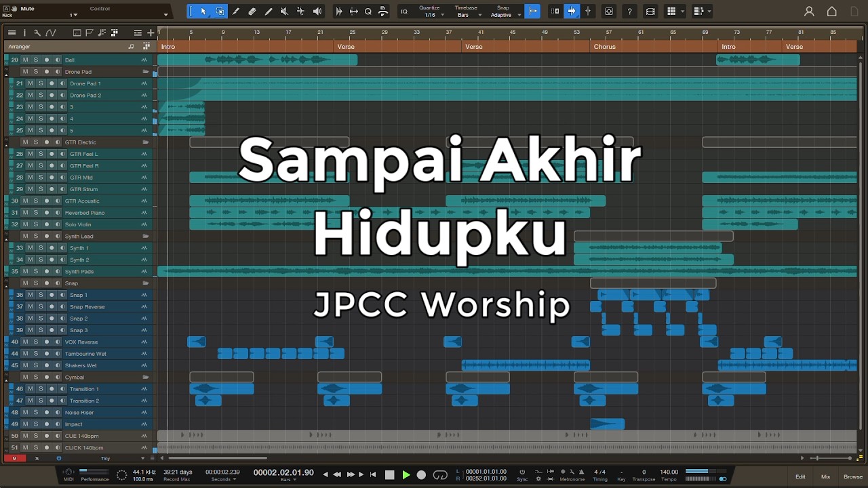Solo the Tambourine Wet track
This screenshot has height=488, width=868.
click(36, 354)
